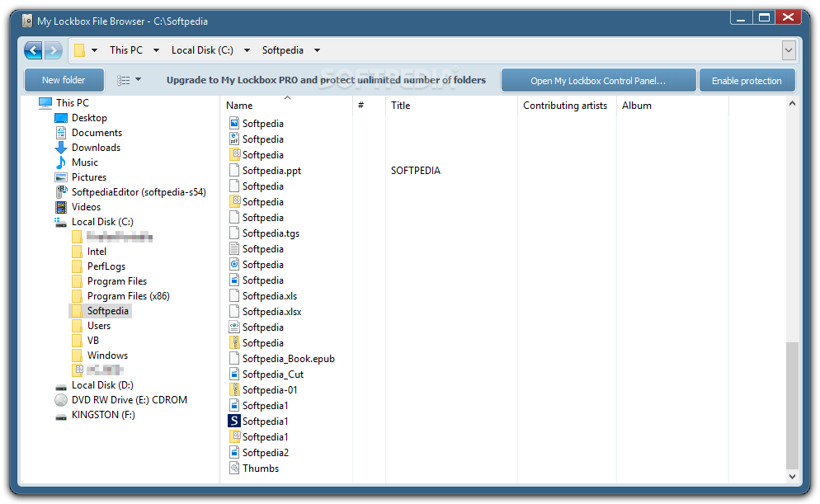
Task: Select the Intel folder in tree
Action: click(97, 252)
